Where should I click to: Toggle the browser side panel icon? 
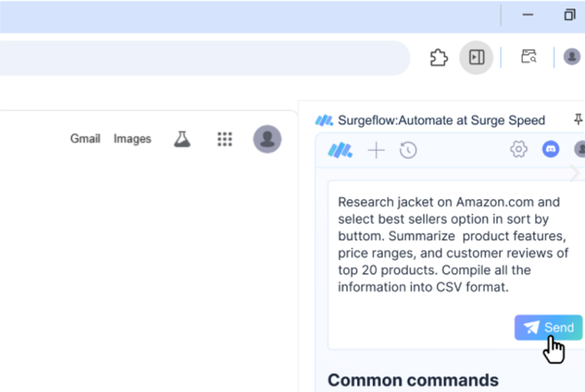pos(476,57)
